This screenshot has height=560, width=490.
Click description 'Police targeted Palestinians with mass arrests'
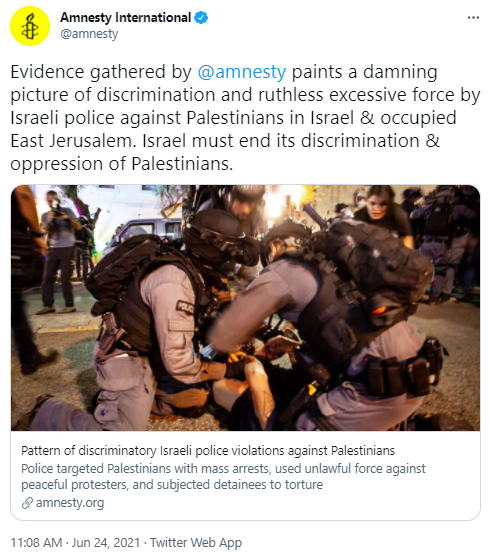click(223, 476)
